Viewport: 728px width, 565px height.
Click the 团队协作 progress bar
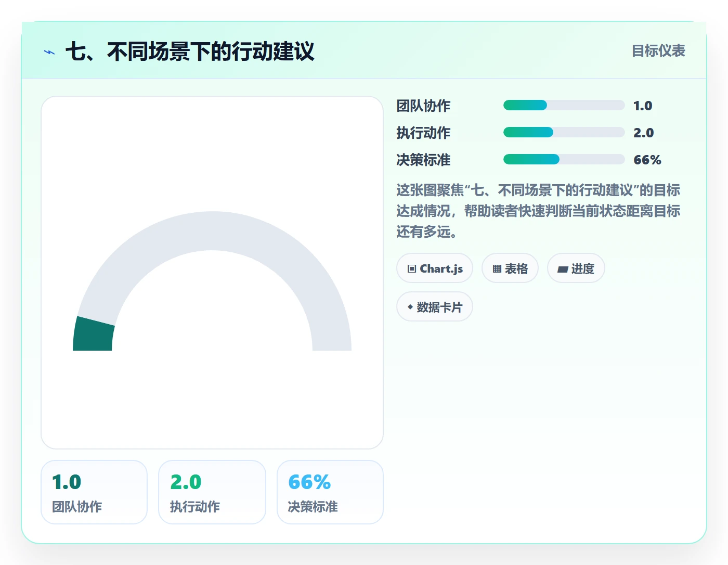pos(564,106)
